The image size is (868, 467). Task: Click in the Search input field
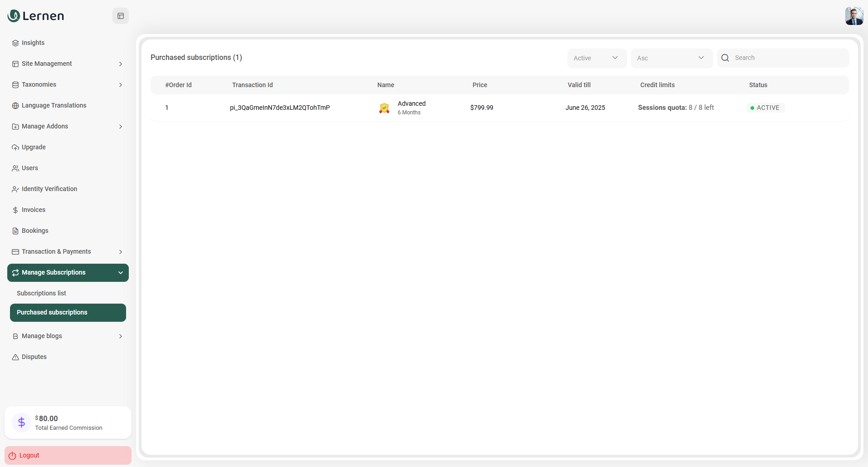(788, 58)
